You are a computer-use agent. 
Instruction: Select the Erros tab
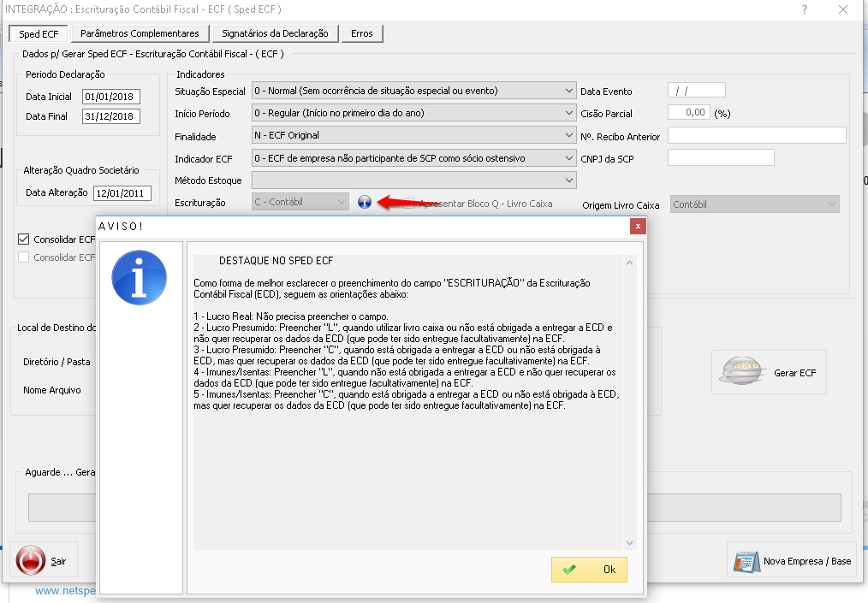pos(362,33)
